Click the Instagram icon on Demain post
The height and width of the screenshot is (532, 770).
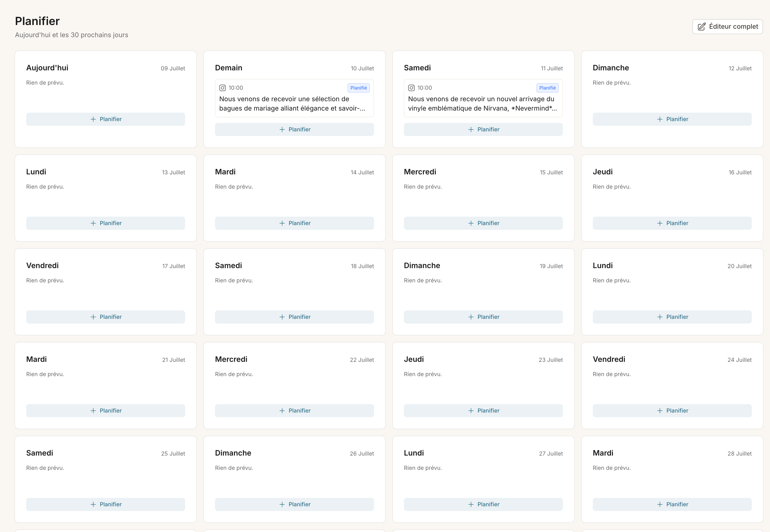222,88
